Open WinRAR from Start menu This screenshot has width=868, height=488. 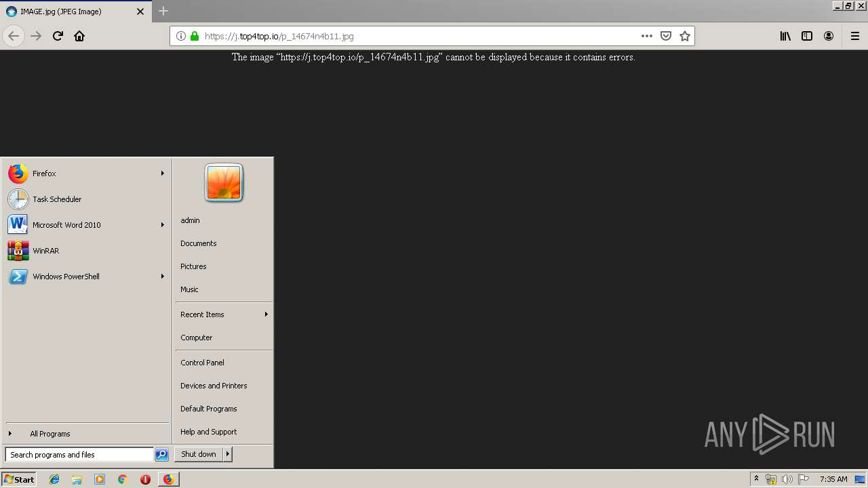tap(86, 251)
